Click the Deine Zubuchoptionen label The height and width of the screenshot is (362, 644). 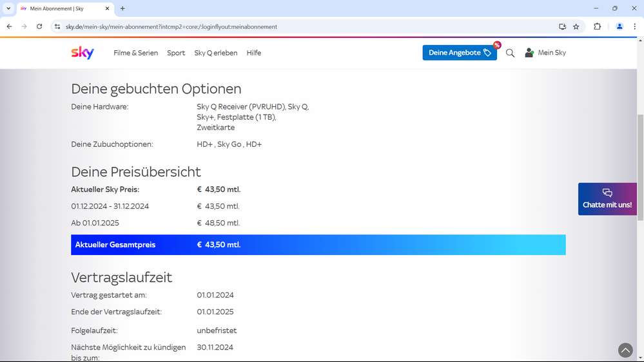point(112,144)
